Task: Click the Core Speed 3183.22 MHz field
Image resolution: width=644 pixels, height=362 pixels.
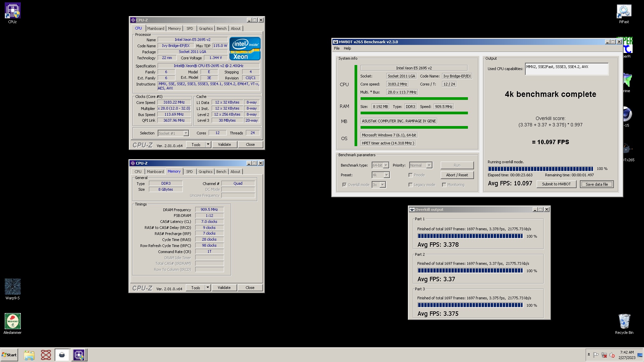Action: [174, 103]
